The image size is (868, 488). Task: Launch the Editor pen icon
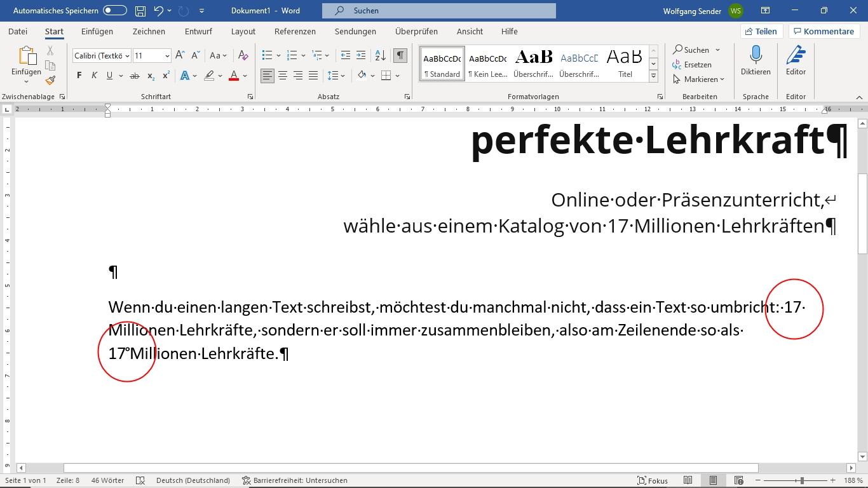pos(796,61)
